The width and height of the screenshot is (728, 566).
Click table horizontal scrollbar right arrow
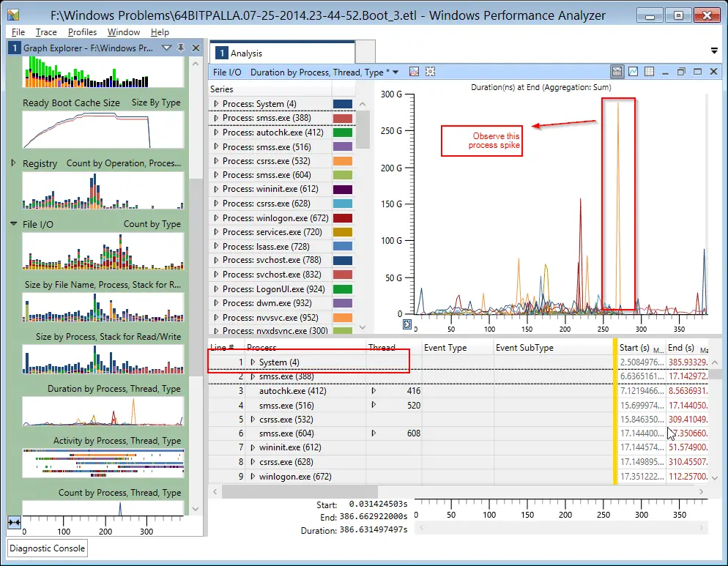pyautogui.click(x=701, y=492)
